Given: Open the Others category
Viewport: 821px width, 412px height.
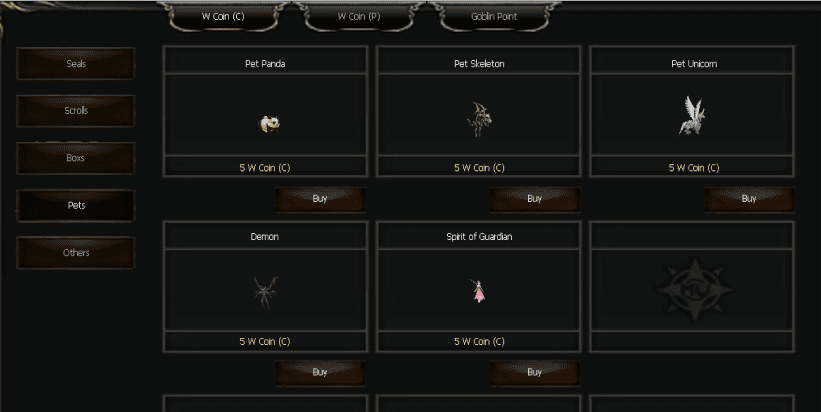Looking at the screenshot, I should click(76, 253).
